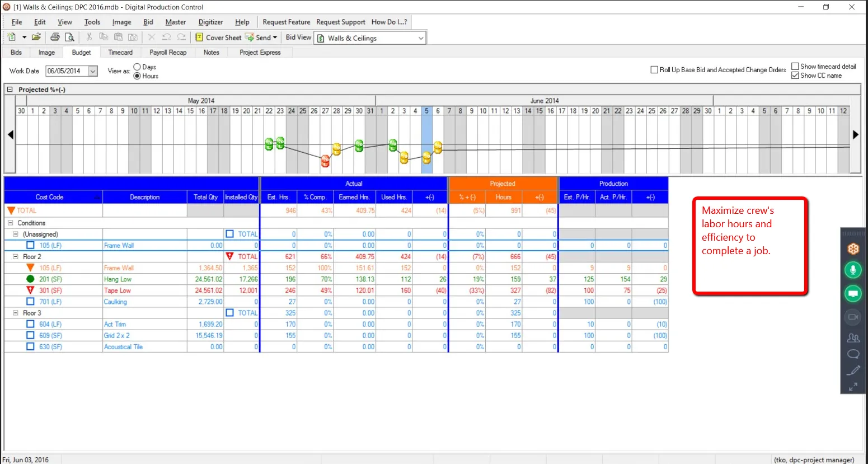Open the Print Preview toolbar icon

coord(69,37)
